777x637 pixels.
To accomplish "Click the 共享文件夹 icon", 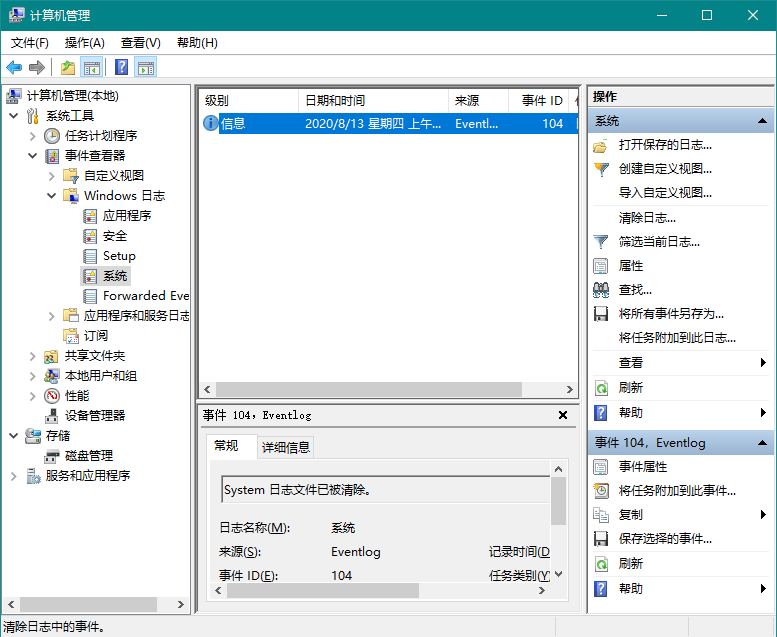I will click(x=52, y=356).
